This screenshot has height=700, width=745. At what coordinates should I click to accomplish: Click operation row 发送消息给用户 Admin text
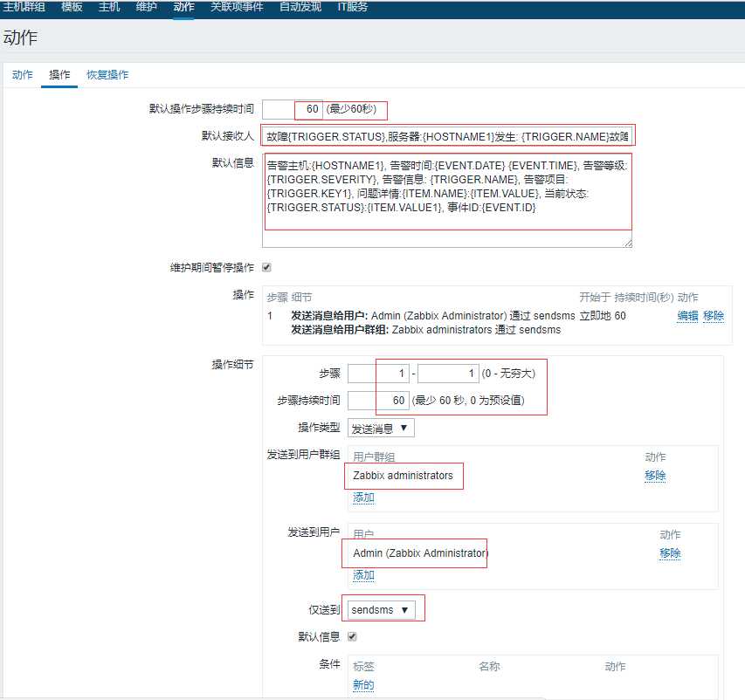pyautogui.click(x=433, y=316)
